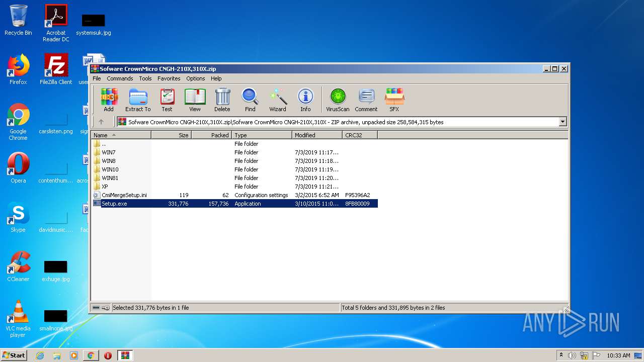Launch Google Chrome desktop shortcut
644x362 pixels.
18,122
